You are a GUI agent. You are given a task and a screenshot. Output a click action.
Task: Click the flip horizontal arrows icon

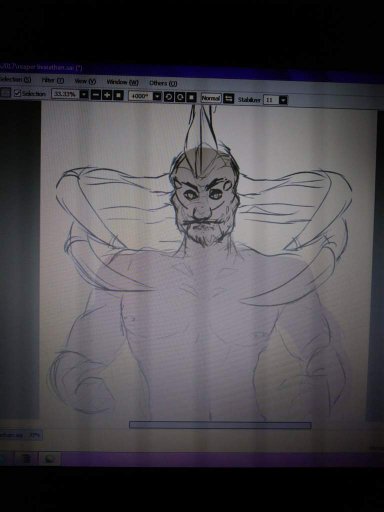click(228, 99)
